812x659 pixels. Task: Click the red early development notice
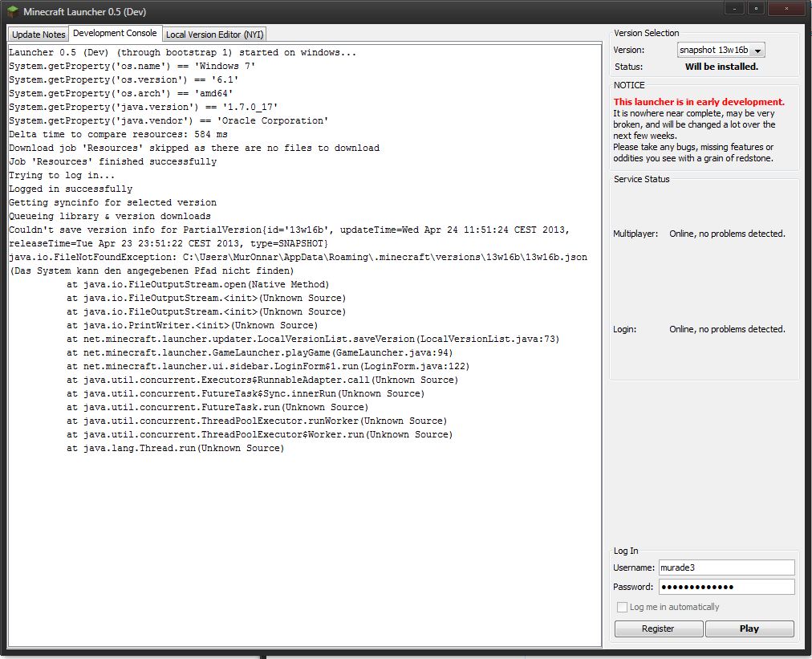point(699,102)
